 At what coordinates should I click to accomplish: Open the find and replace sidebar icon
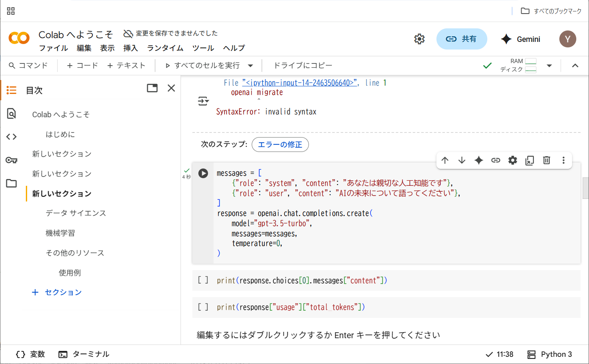coord(11,113)
